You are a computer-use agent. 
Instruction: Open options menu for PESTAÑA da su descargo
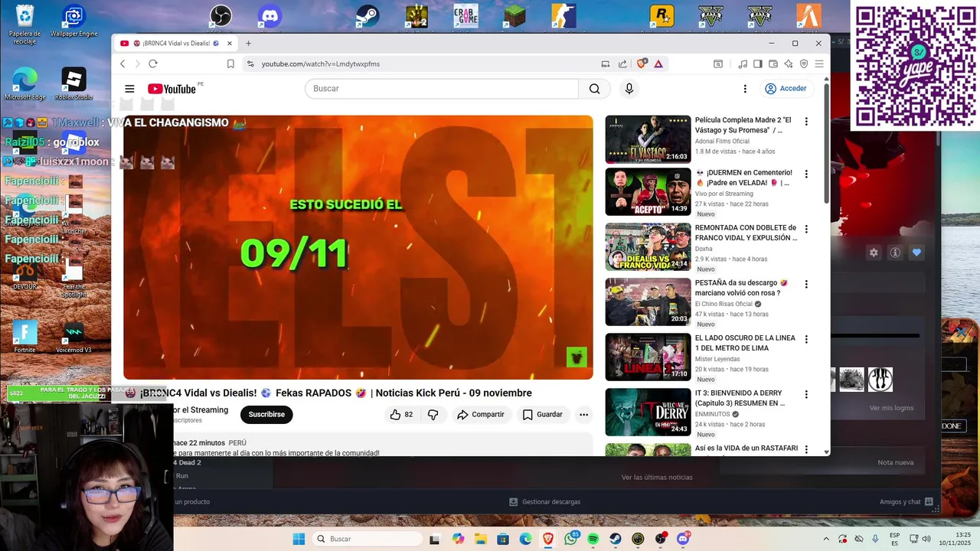point(806,284)
